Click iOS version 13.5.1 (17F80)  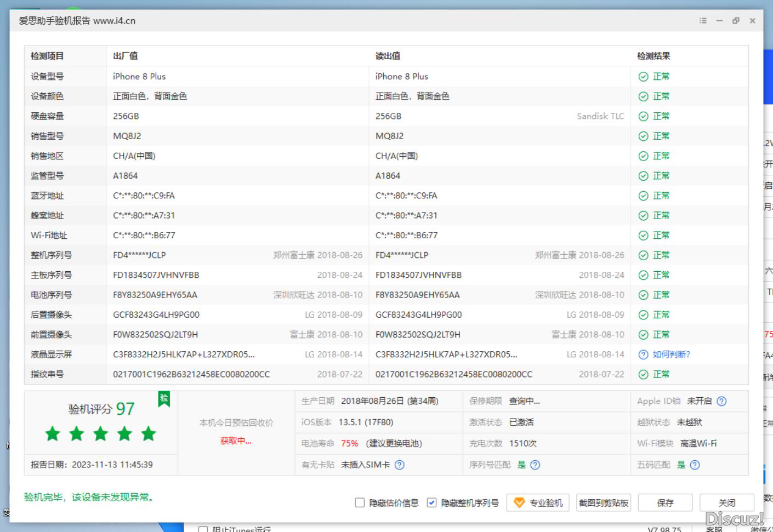366,422
